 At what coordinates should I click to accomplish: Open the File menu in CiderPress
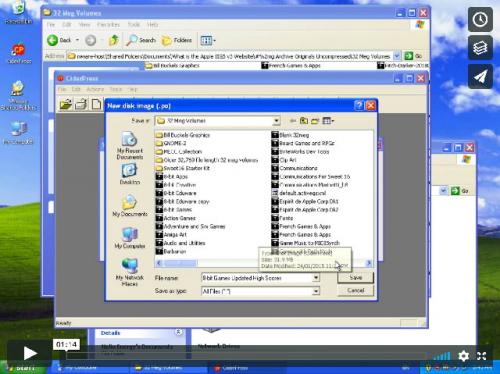click(x=62, y=89)
